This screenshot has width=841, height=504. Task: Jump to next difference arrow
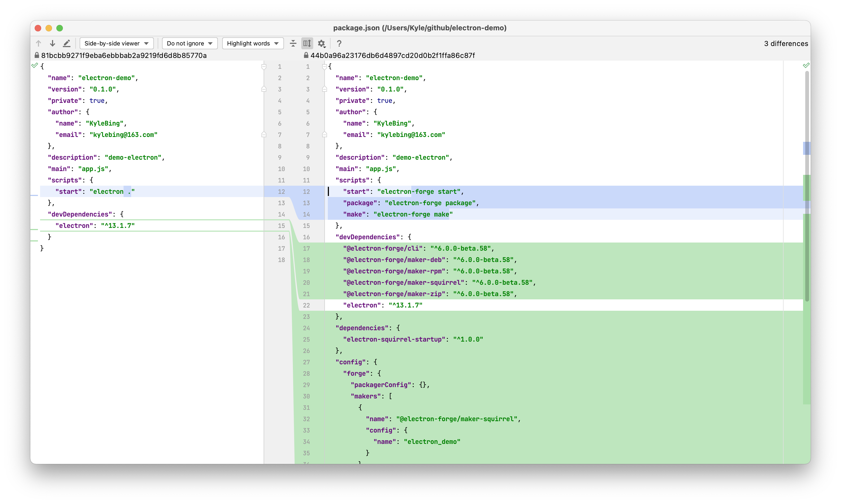pyautogui.click(x=52, y=44)
